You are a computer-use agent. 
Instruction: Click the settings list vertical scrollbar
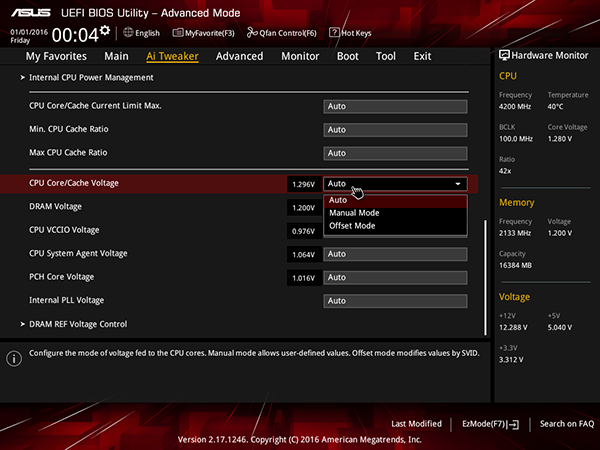(486, 277)
